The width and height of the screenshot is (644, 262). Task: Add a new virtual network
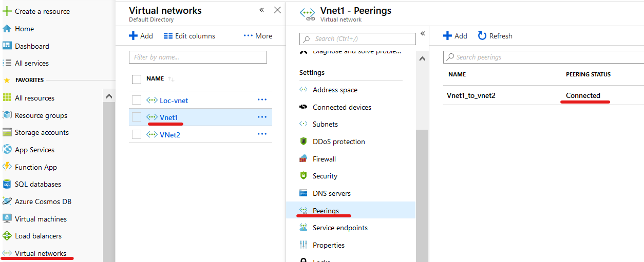[141, 36]
